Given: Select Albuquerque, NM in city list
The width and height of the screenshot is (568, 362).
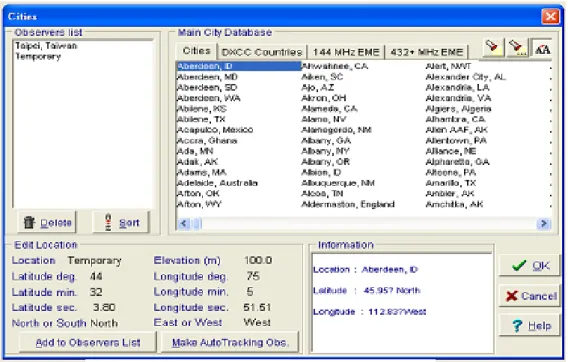Looking at the screenshot, I should click(x=338, y=183).
